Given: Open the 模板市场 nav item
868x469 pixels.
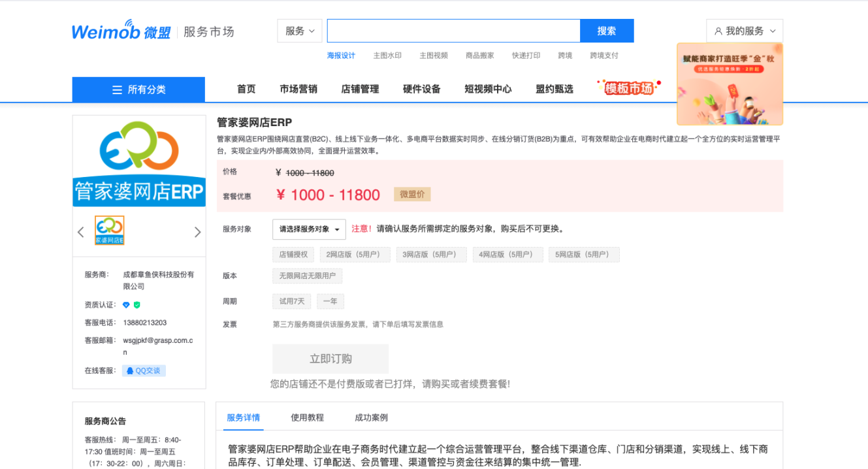Looking at the screenshot, I should (629, 88).
